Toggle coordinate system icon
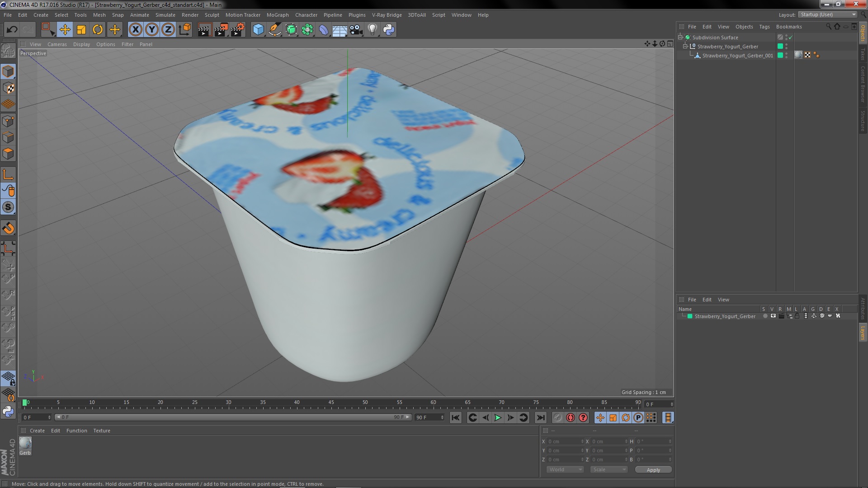This screenshot has width=868, height=488. (x=185, y=30)
